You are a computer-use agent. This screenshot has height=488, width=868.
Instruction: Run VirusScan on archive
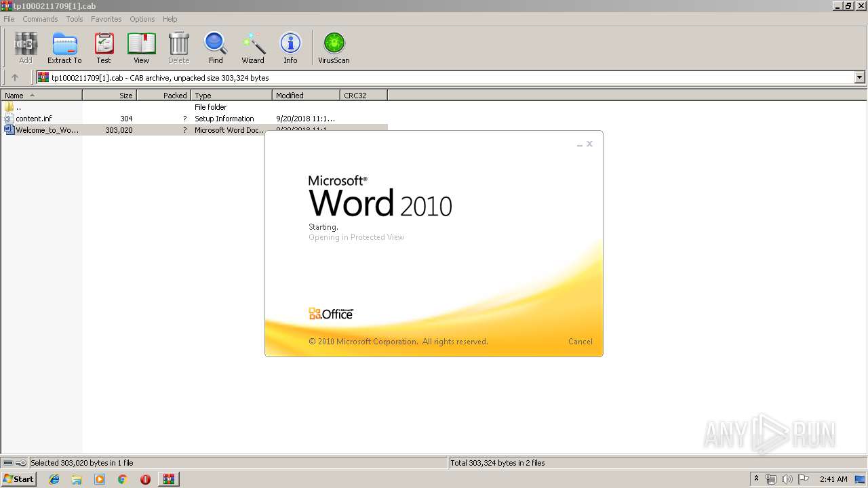[334, 48]
